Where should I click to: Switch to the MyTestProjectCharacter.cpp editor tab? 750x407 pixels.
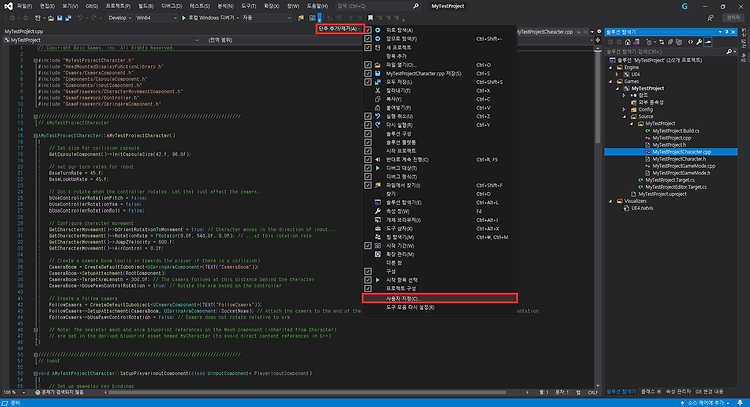point(545,32)
